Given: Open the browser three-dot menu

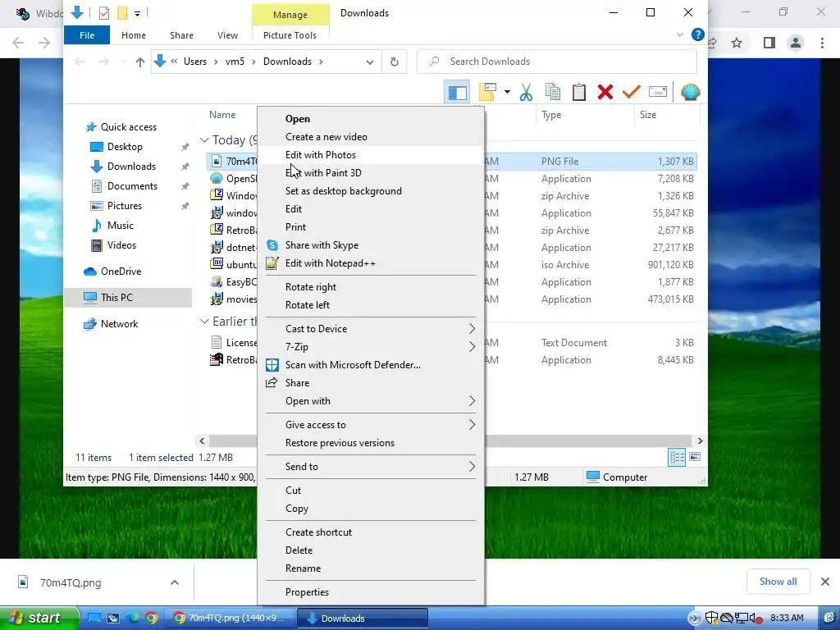Looking at the screenshot, I should [x=822, y=43].
